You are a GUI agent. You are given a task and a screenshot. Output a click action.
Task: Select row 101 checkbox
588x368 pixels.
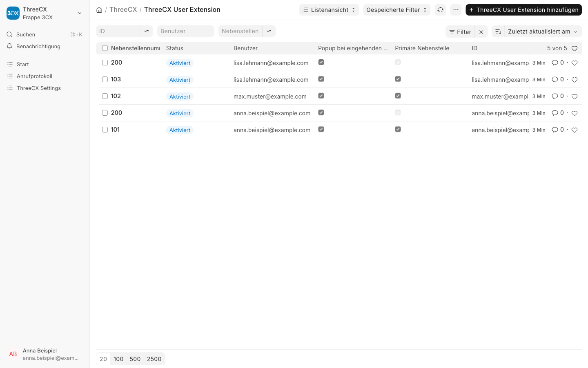pos(105,130)
